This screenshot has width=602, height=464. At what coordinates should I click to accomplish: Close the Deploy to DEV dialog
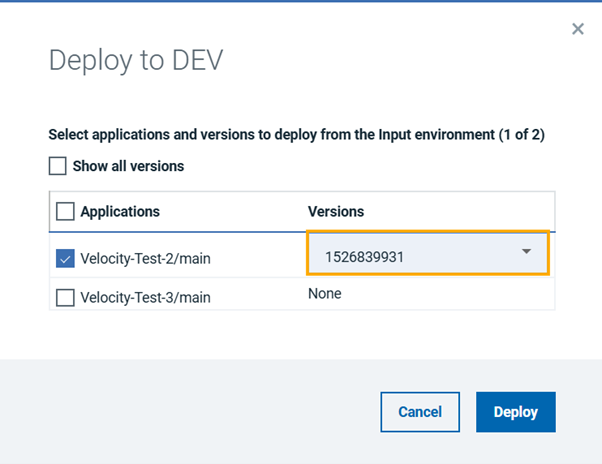click(577, 29)
